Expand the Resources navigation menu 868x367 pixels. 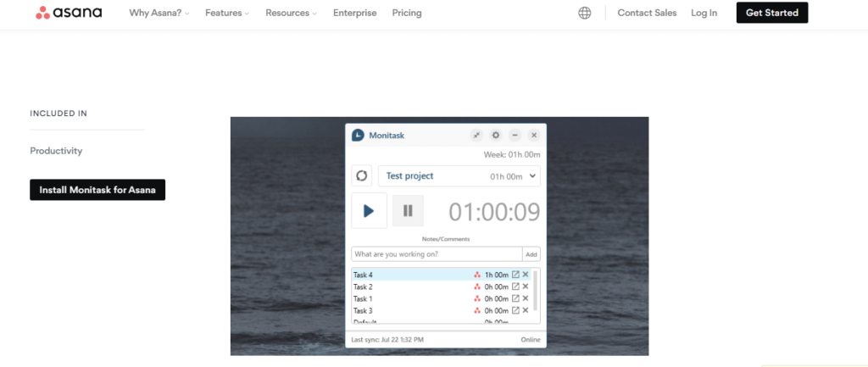point(291,13)
